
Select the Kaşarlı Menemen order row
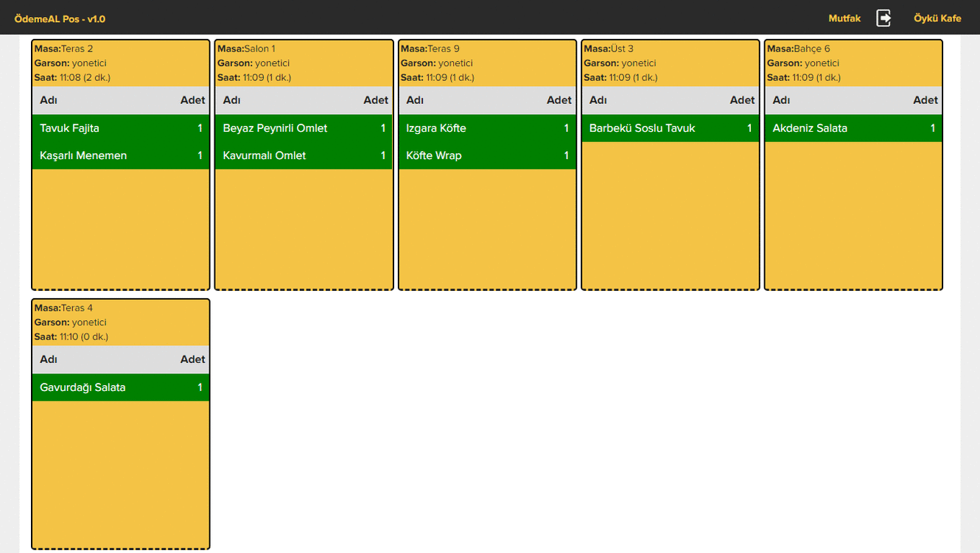click(x=121, y=155)
